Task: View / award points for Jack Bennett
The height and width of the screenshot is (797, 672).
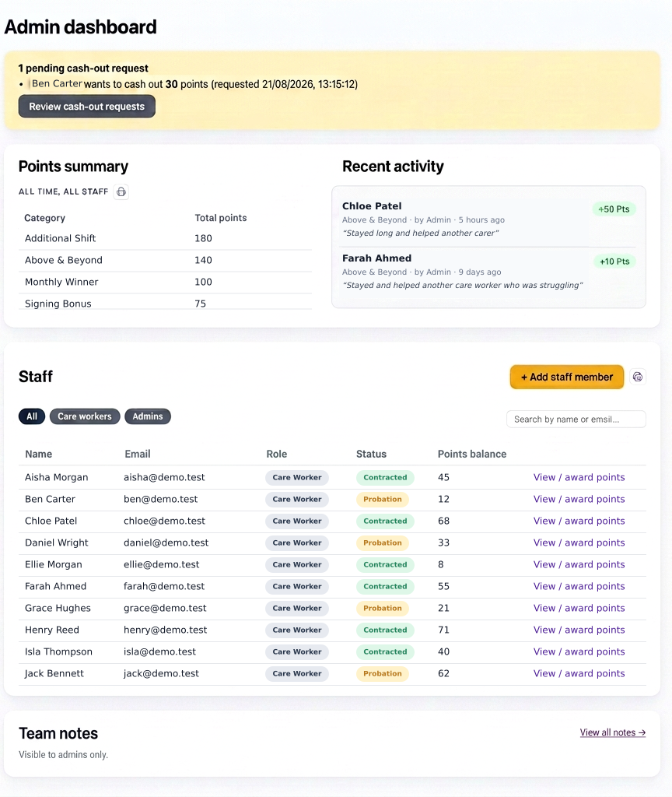Action: [579, 673]
